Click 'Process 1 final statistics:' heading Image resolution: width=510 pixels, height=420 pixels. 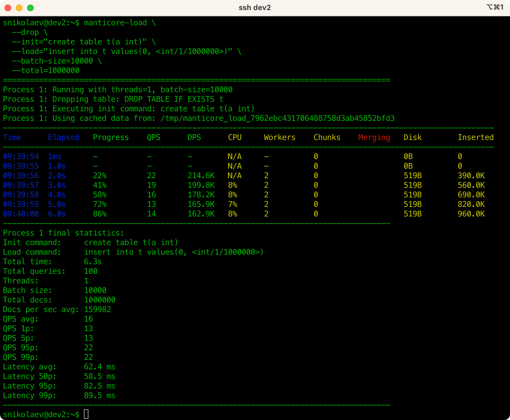[x=64, y=233]
